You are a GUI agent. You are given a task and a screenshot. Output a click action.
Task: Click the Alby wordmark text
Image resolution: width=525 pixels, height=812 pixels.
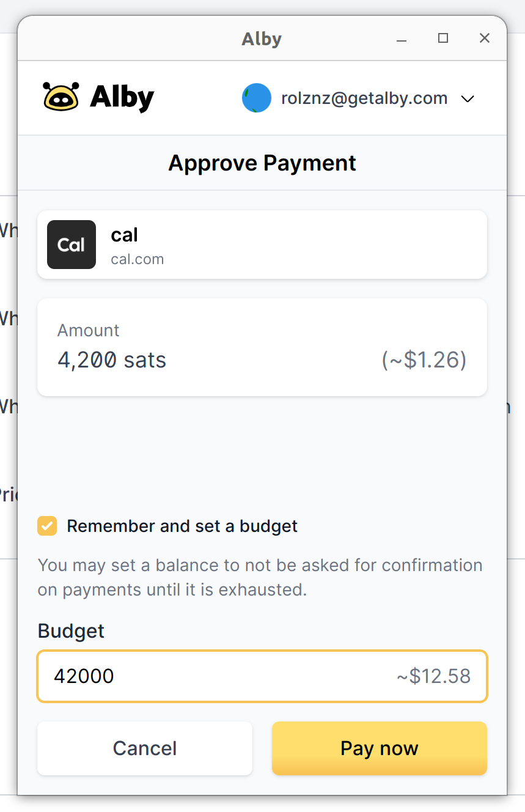[122, 98]
